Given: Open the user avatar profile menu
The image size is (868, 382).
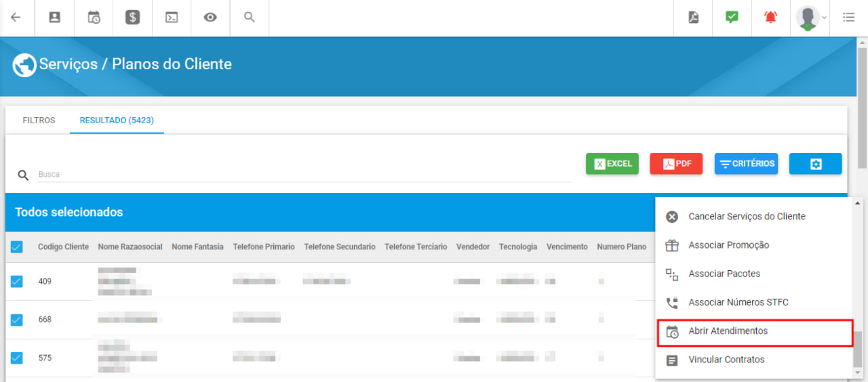Looking at the screenshot, I should pyautogui.click(x=811, y=18).
